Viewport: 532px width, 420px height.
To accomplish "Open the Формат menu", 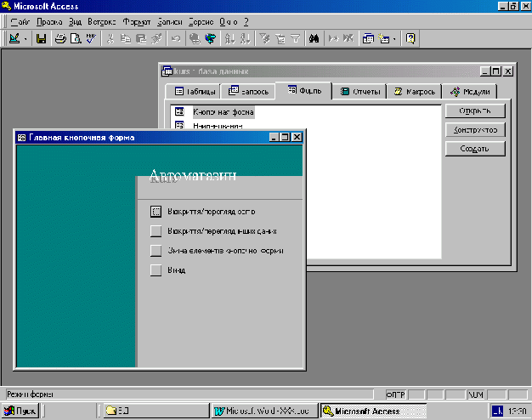I will tap(136, 22).
